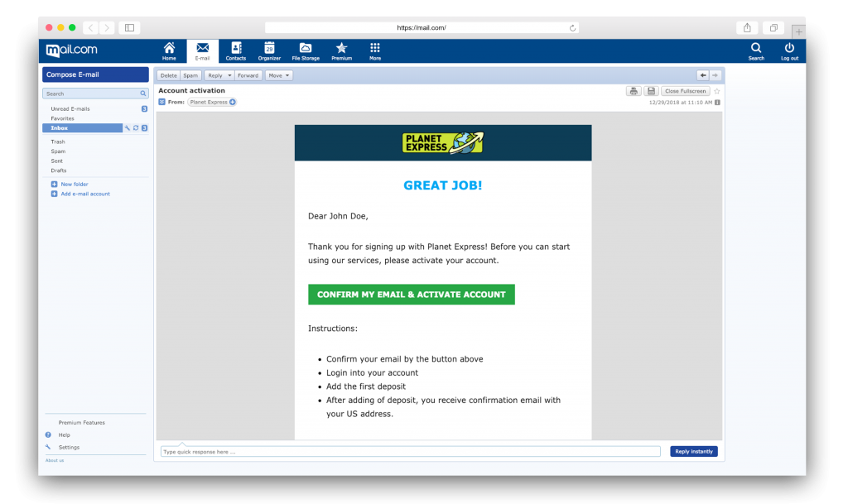
Task: Save the email with disk icon
Action: 651,91
